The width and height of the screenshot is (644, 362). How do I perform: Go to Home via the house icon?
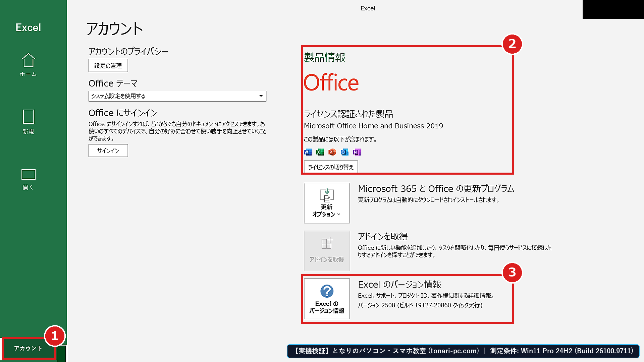[x=28, y=65]
